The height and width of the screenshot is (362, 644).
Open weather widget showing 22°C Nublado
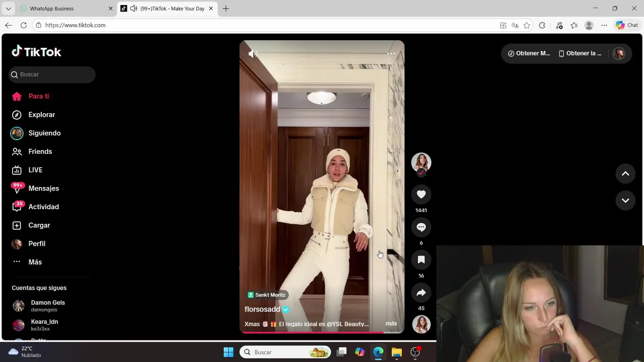pyautogui.click(x=24, y=352)
